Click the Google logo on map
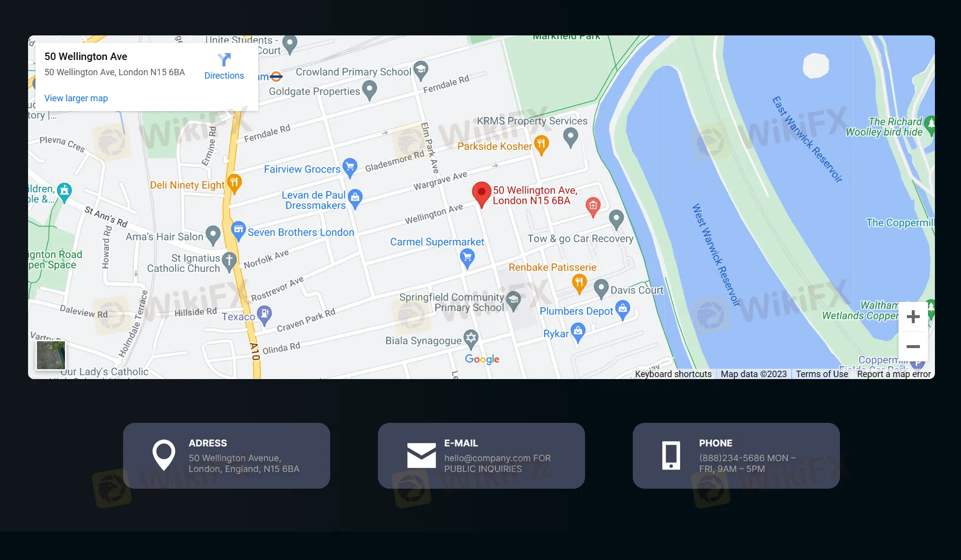Image resolution: width=961 pixels, height=560 pixels. tap(482, 359)
